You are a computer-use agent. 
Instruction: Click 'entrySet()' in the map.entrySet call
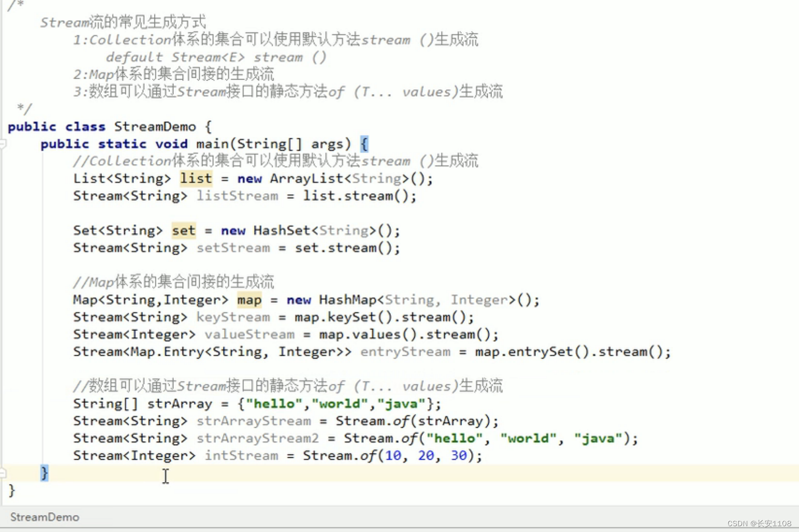(x=548, y=352)
